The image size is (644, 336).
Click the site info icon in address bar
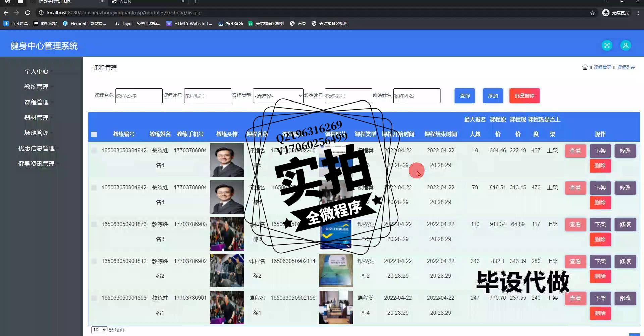pyautogui.click(x=41, y=13)
